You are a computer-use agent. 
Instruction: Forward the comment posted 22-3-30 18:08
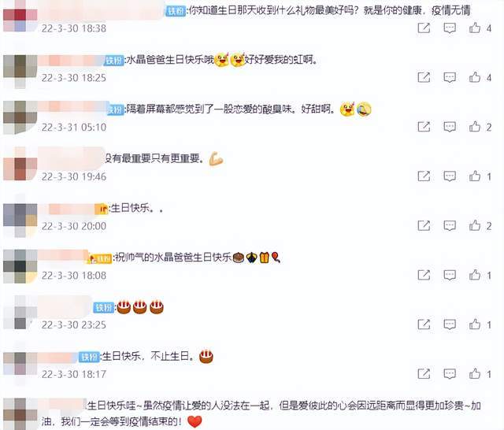tap(424, 275)
